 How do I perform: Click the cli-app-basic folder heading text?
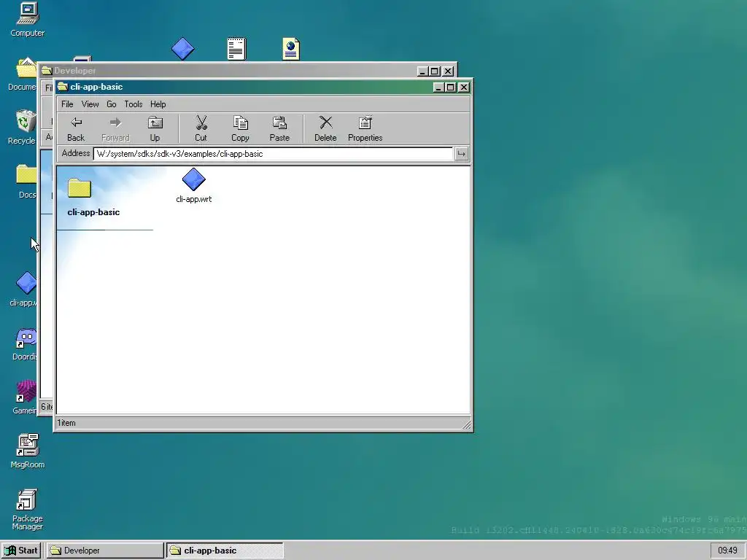93,212
